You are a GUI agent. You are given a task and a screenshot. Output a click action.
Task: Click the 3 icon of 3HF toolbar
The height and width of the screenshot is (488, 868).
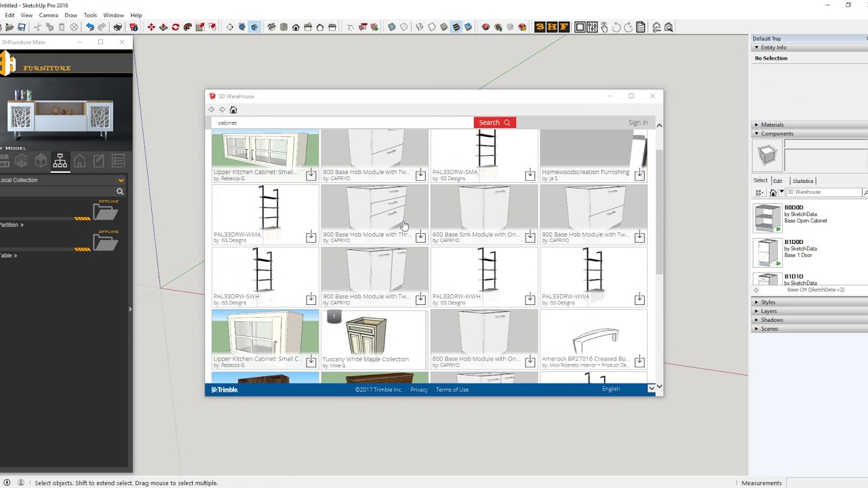click(540, 27)
